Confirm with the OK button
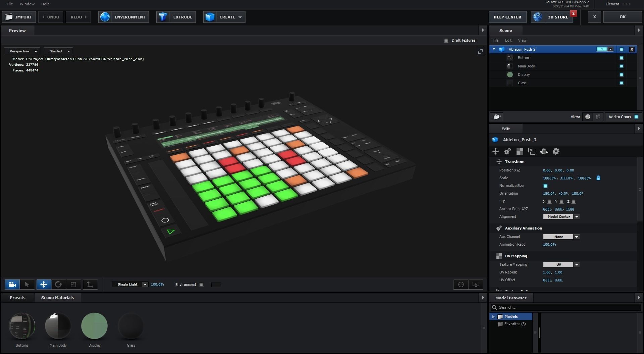 [623, 17]
